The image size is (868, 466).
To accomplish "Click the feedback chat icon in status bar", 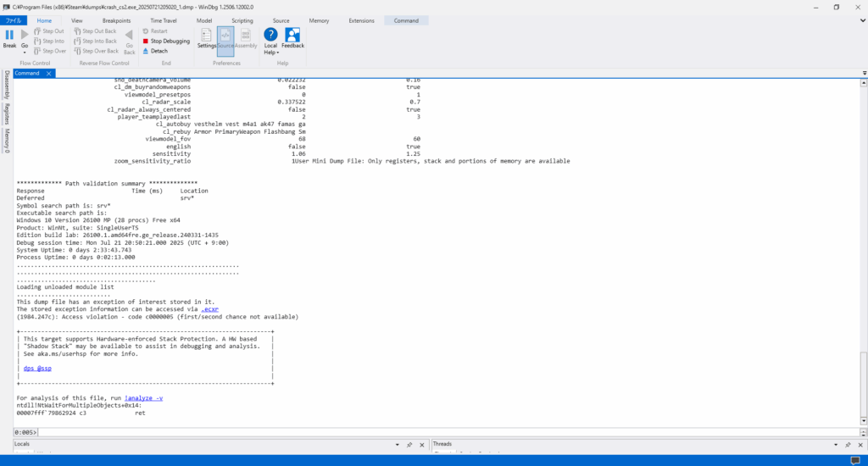I will 855,460.
